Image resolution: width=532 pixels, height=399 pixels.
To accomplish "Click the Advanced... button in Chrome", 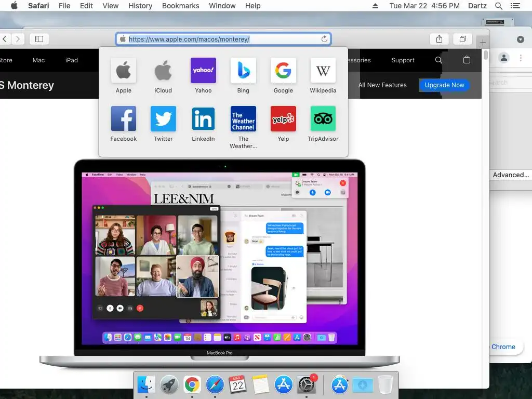I will tap(511, 175).
